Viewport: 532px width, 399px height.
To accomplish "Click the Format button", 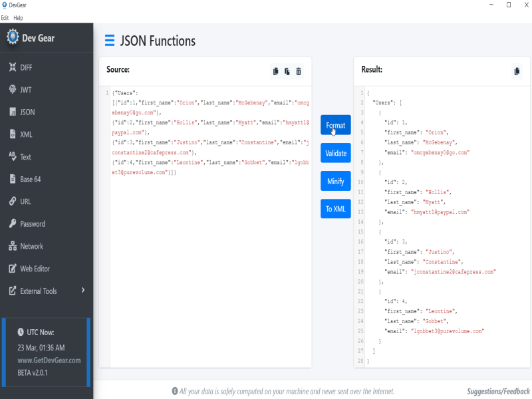I will (x=336, y=125).
